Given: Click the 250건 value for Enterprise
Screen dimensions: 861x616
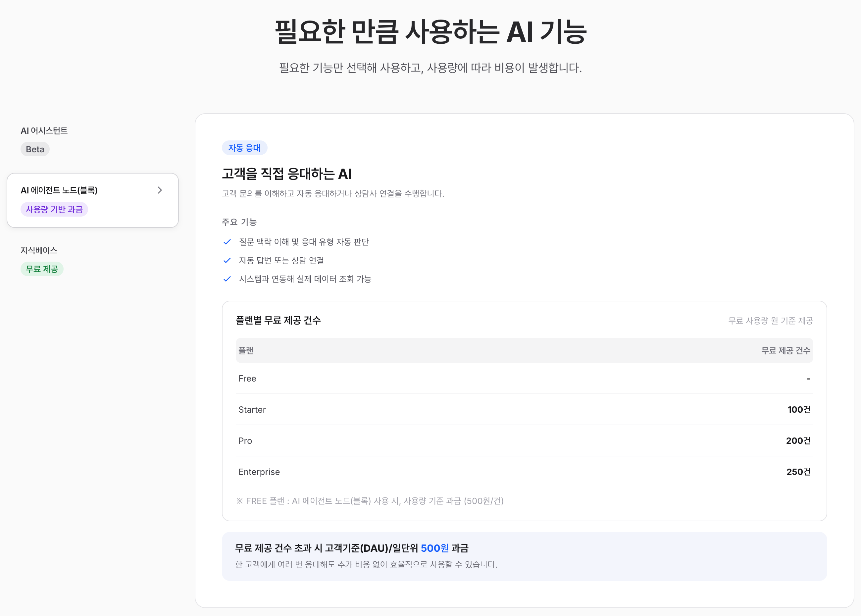Looking at the screenshot, I should [x=798, y=472].
